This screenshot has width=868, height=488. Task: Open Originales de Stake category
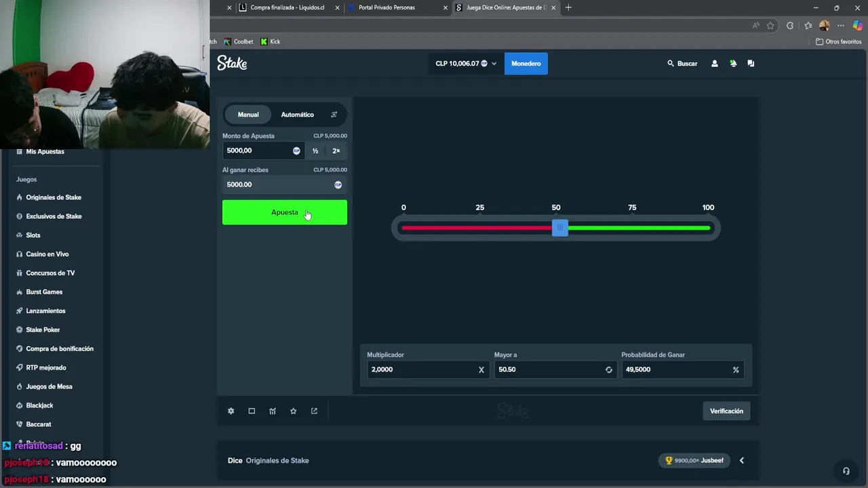click(x=54, y=197)
